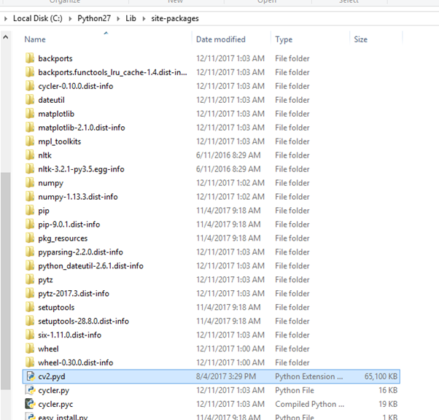
Task: Select the cv2.pyd file icon
Action: pos(30,376)
